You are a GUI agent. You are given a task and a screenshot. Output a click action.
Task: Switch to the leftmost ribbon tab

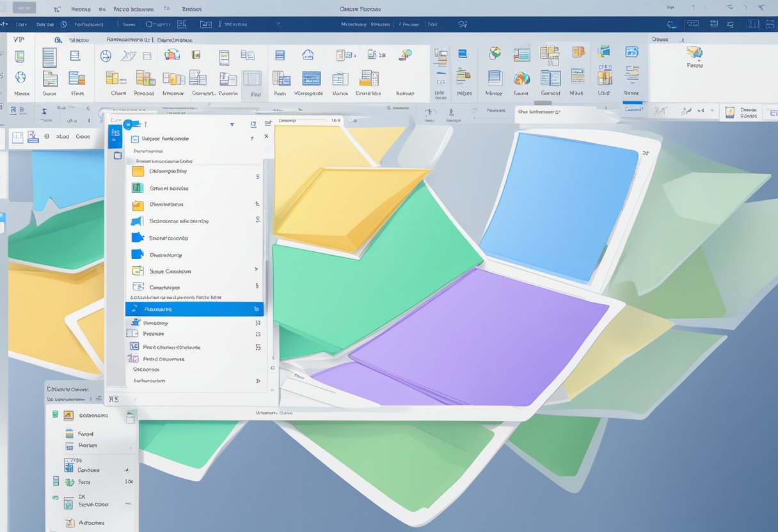coord(17,38)
